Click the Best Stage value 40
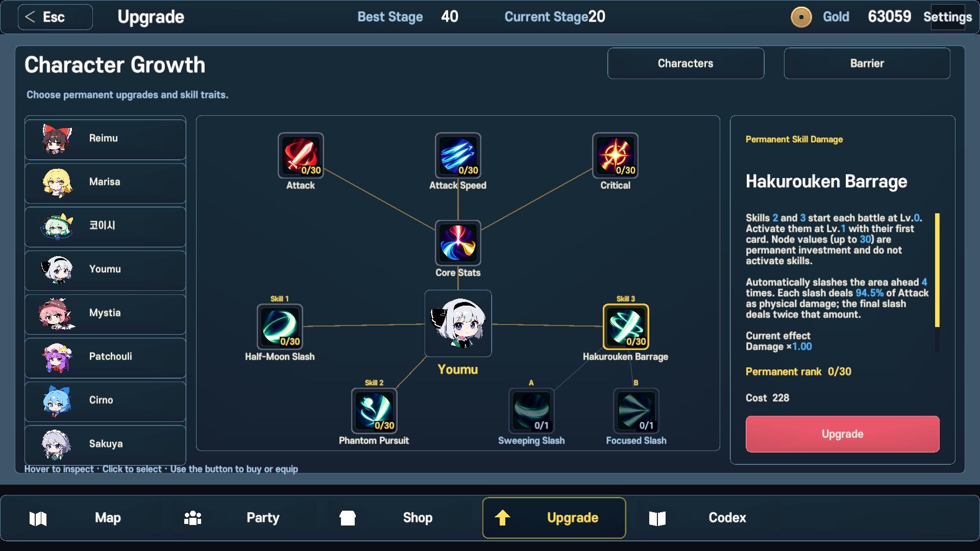The image size is (980, 551). 450,17
